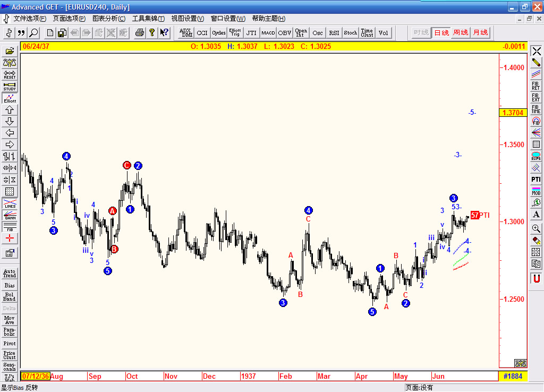Enable the Parabolic study
544x392 pixels.
coord(10,332)
